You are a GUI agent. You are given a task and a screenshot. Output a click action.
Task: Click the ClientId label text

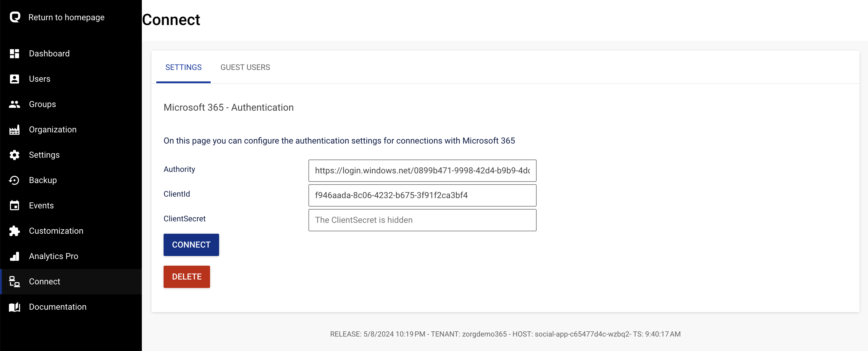coord(177,194)
